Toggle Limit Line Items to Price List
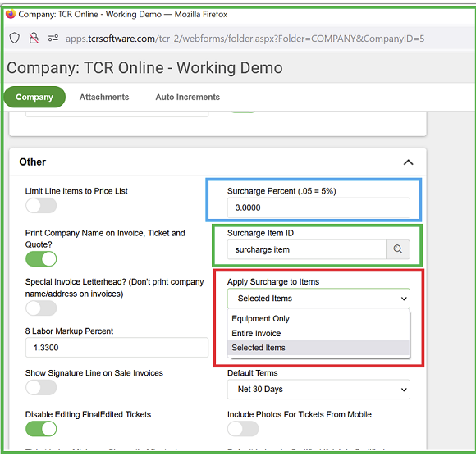 41,206
